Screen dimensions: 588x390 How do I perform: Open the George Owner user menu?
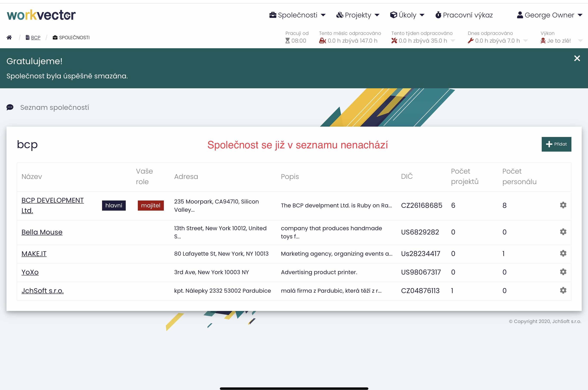[x=549, y=15]
